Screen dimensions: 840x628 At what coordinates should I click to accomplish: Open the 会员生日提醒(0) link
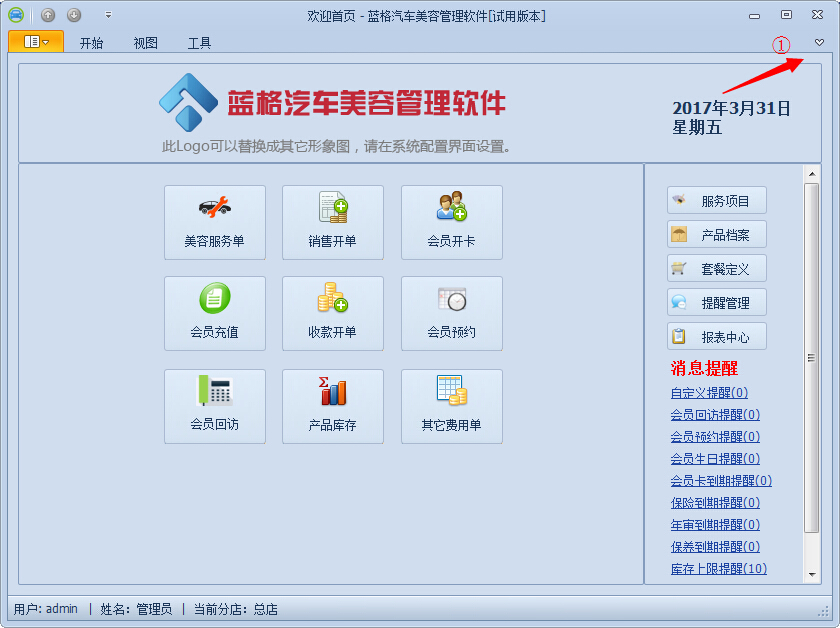[715, 459]
